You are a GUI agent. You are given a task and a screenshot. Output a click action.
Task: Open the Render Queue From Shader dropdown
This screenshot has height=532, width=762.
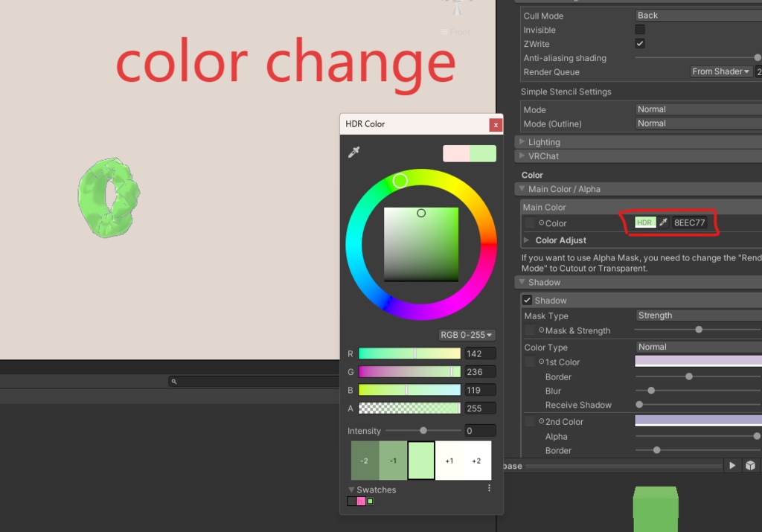click(x=720, y=71)
